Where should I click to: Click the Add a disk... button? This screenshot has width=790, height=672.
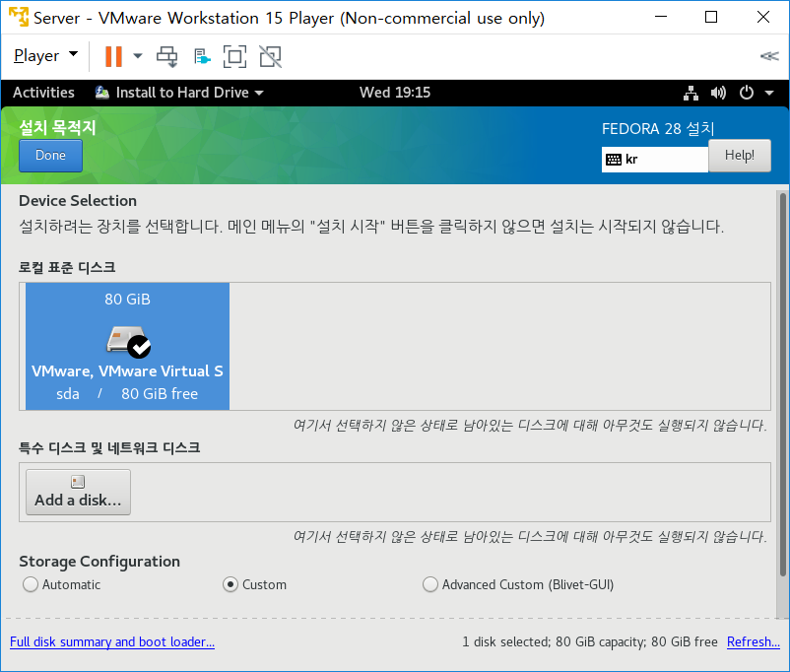click(78, 492)
